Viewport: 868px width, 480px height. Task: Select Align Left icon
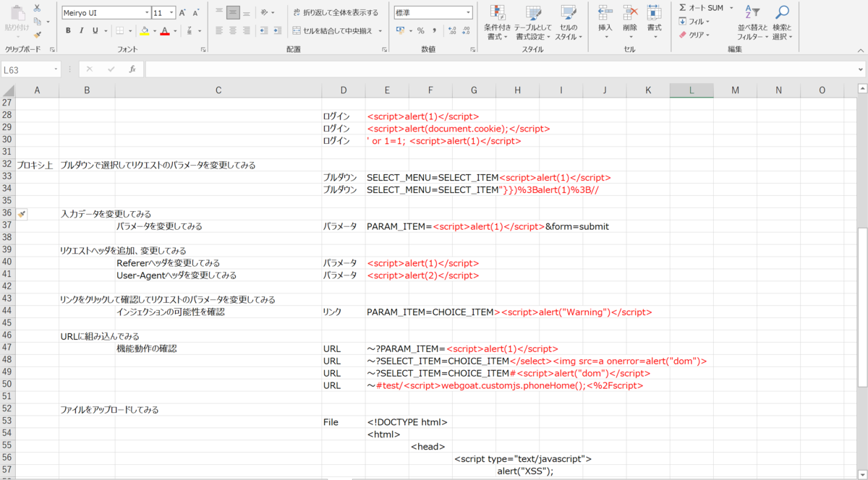tap(219, 30)
